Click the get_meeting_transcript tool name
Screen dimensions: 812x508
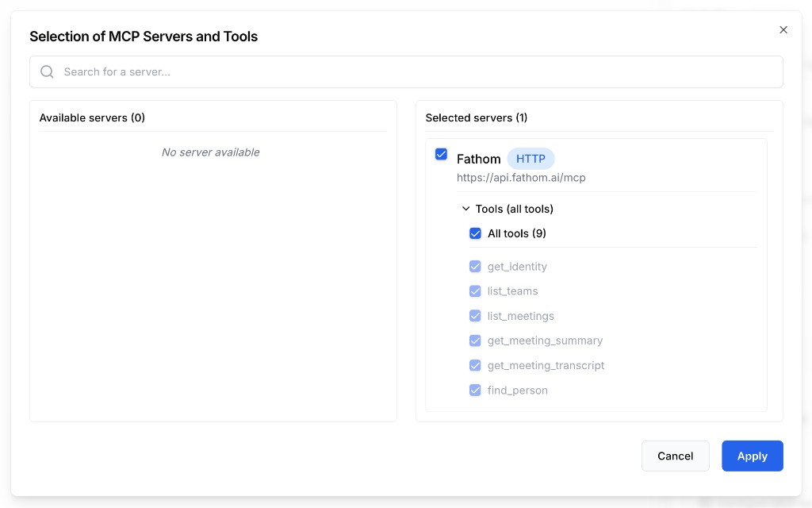click(546, 365)
